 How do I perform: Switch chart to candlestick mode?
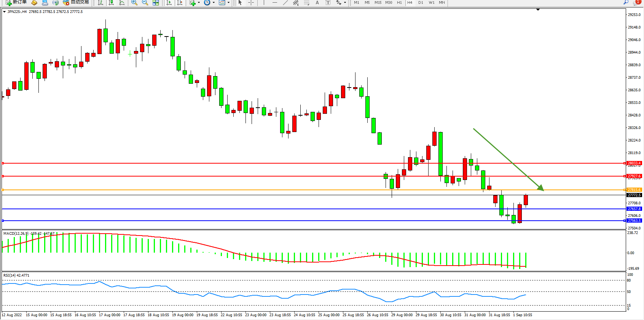111,3
